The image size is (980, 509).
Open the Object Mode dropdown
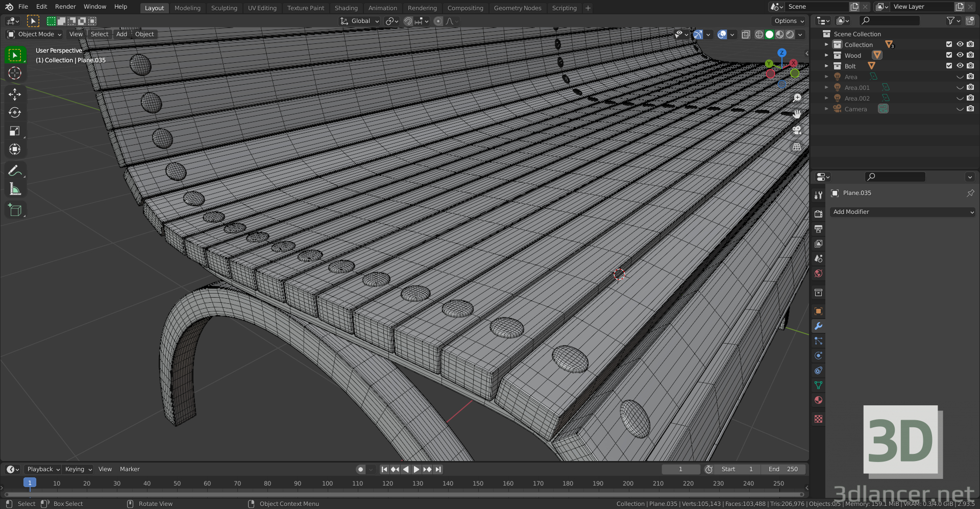(33, 34)
